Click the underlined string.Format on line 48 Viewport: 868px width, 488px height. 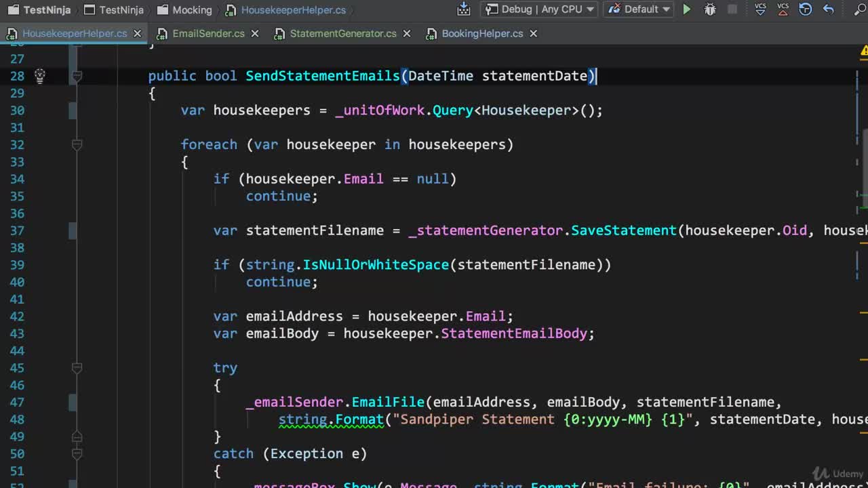click(331, 420)
